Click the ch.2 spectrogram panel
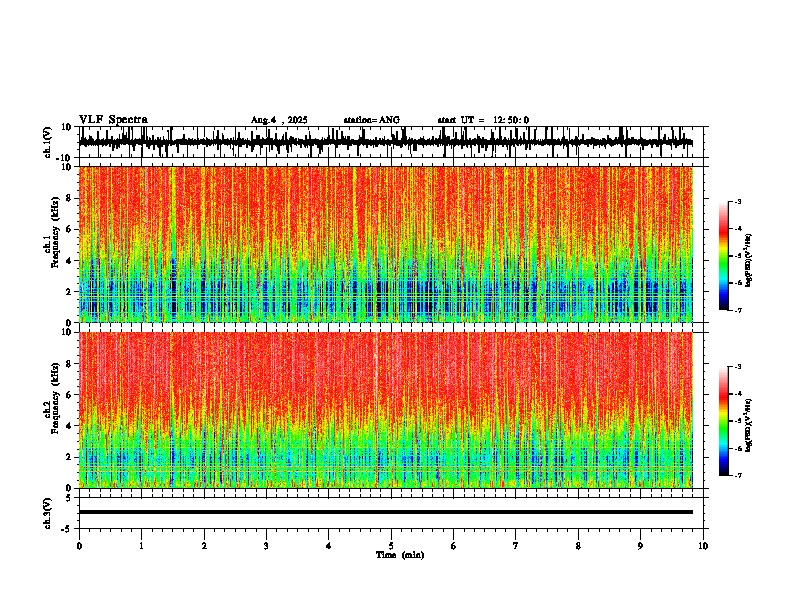 (386, 410)
